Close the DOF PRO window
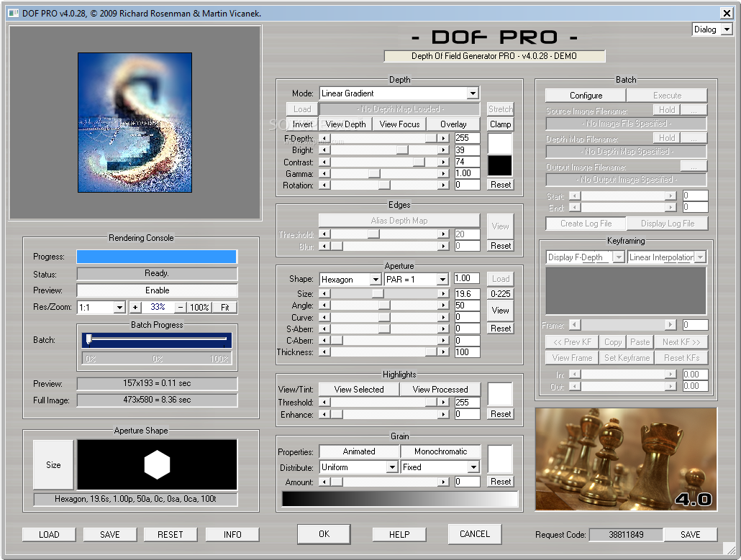The image size is (741, 560). pos(727,13)
